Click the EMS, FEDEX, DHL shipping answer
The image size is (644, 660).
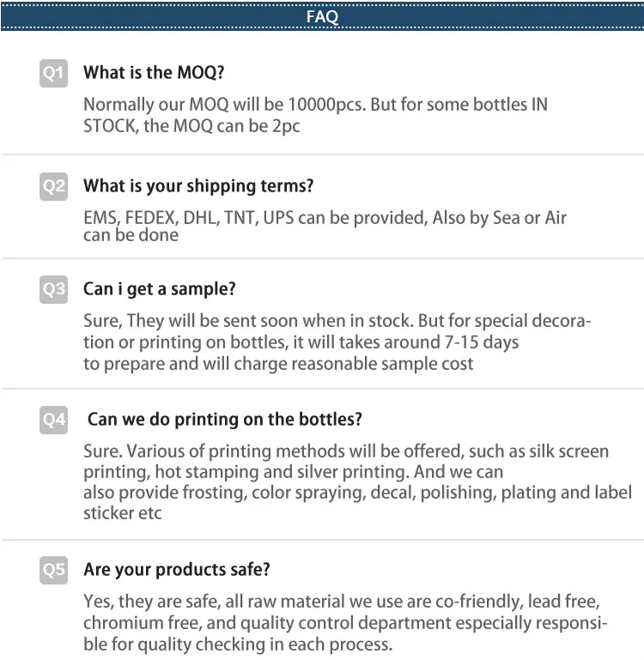[325, 226]
